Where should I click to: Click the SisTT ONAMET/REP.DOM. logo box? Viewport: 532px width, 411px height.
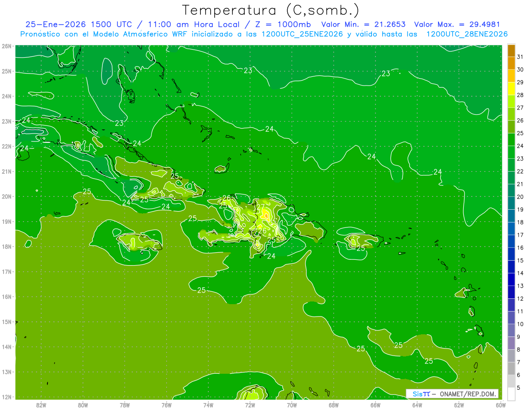click(x=452, y=394)
